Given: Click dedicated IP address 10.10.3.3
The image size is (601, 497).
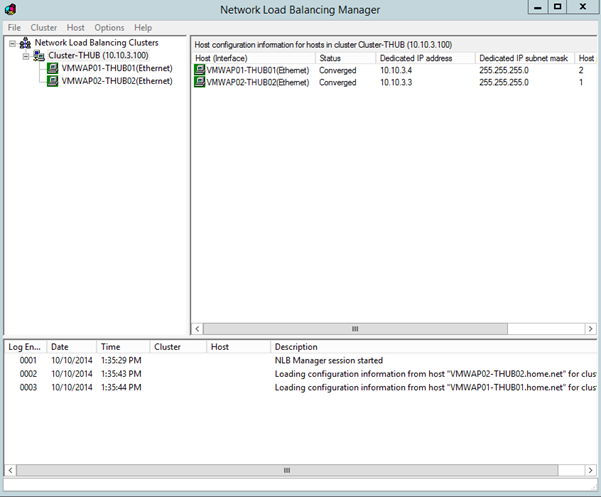Looking at the screenshot, I should click(x=396, y=82).
